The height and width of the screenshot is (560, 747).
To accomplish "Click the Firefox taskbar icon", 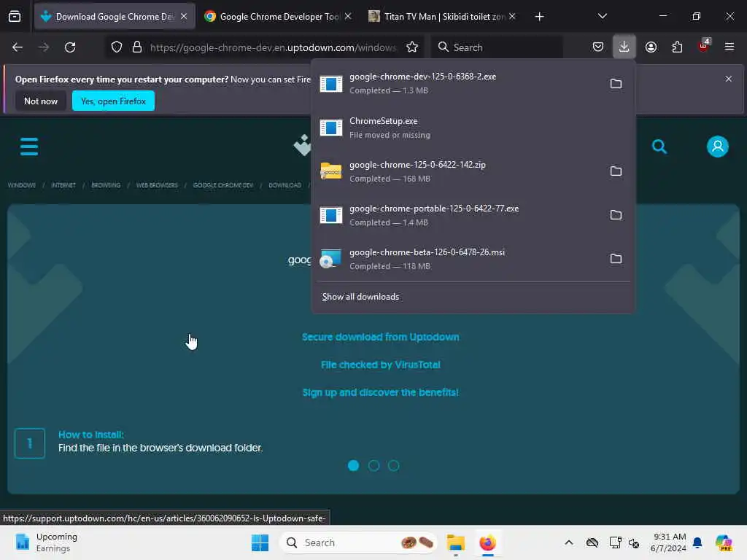I will (488, 542).
